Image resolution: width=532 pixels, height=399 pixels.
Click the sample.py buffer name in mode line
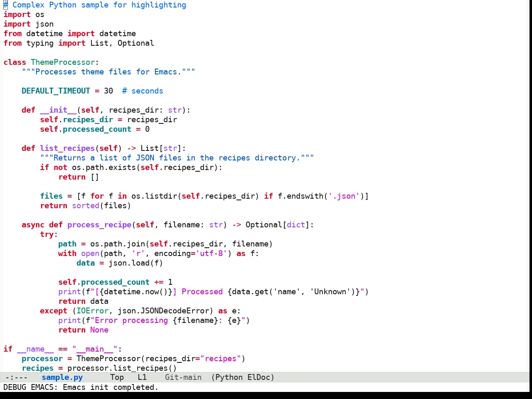(x=62, y=377)
